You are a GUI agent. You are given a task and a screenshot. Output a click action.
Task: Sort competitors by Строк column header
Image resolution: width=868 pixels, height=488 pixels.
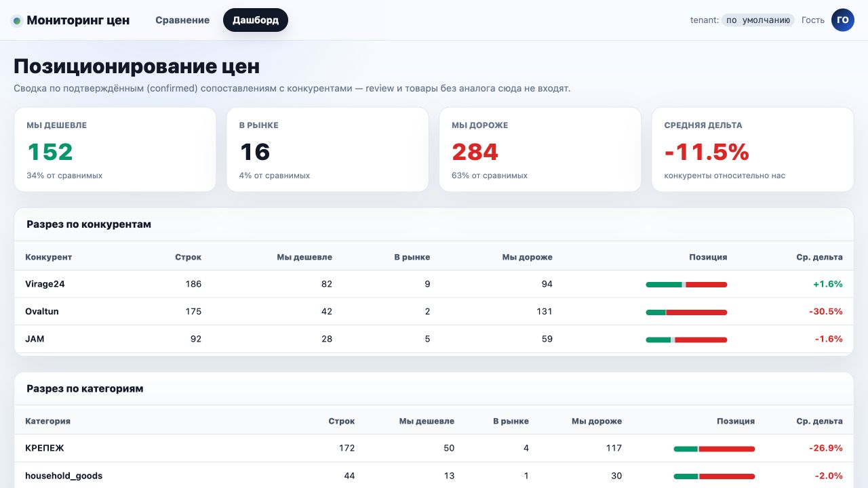coord(188,257)
